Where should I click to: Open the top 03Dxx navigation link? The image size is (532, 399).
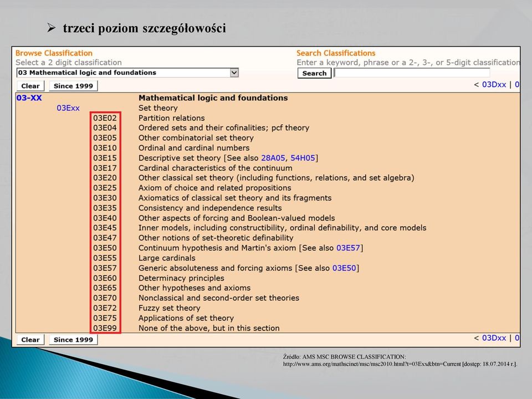tap(494, 84)
